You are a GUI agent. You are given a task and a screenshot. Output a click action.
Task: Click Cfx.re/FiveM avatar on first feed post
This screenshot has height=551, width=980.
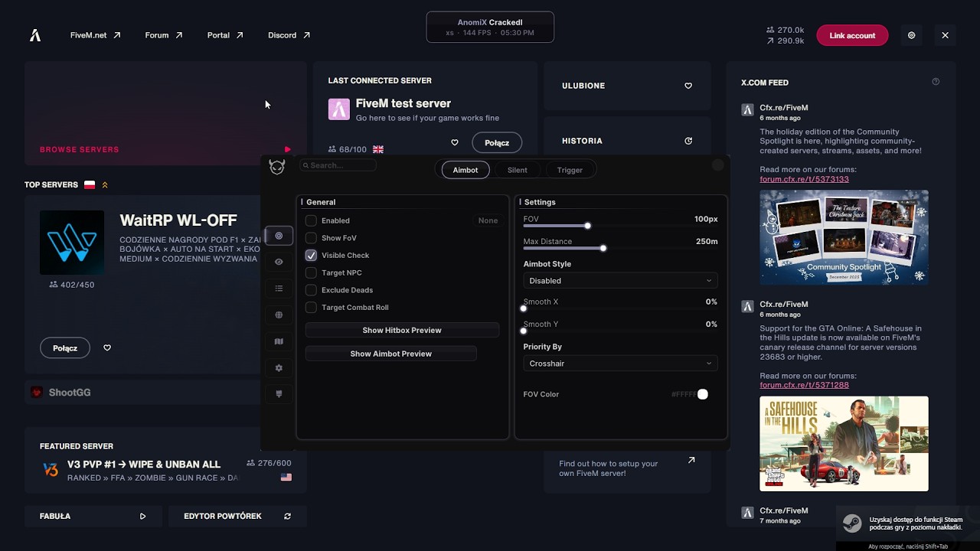pos(747,109)
